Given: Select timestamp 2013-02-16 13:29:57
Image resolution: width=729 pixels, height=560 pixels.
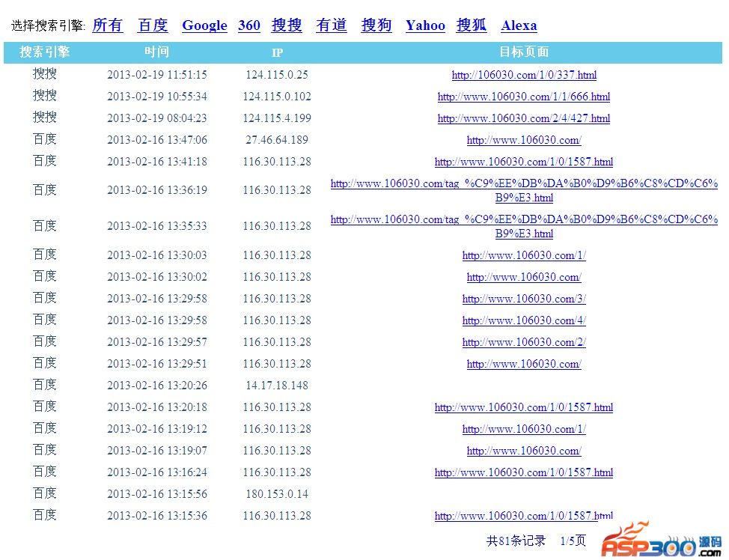Looking at the screenshot, I should tap(157, 342).
